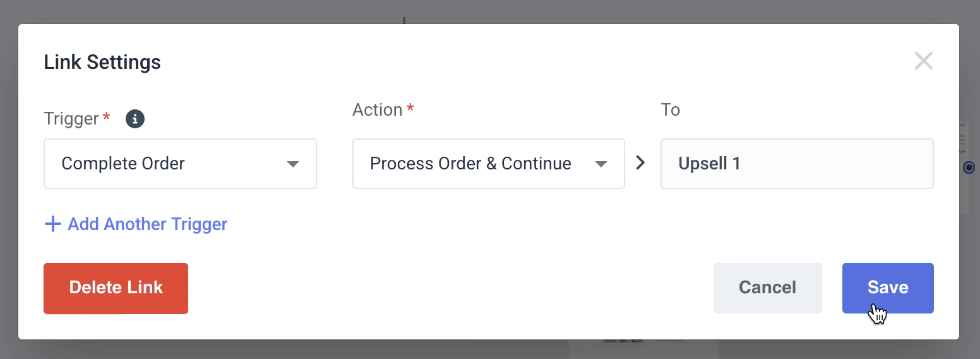Open the Complete Order trigger selector
The height and width of the screenshot is (359, 980).
pyautogui.click(x=180, y=164)
